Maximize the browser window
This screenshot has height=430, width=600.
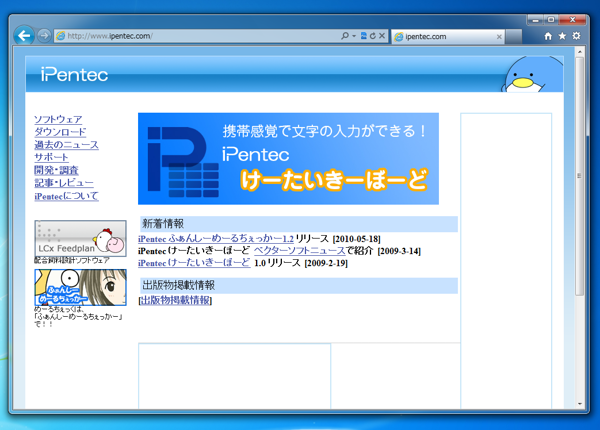(551, 20)
